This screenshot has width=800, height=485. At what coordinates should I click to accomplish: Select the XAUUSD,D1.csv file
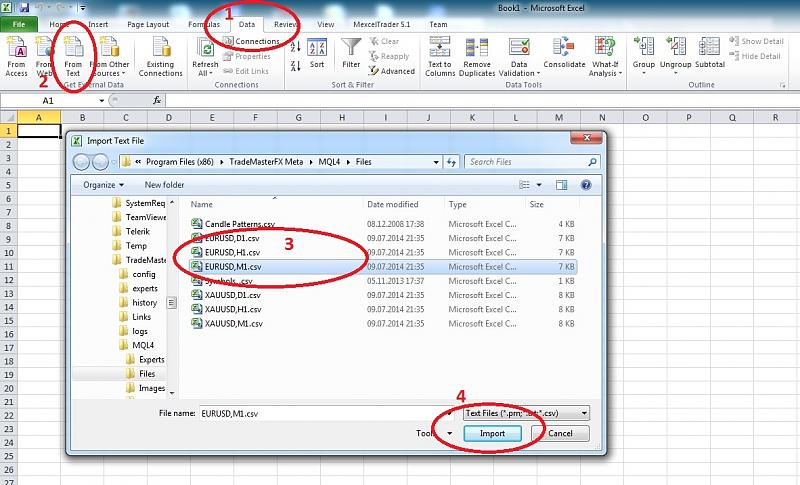click(226, 295)
